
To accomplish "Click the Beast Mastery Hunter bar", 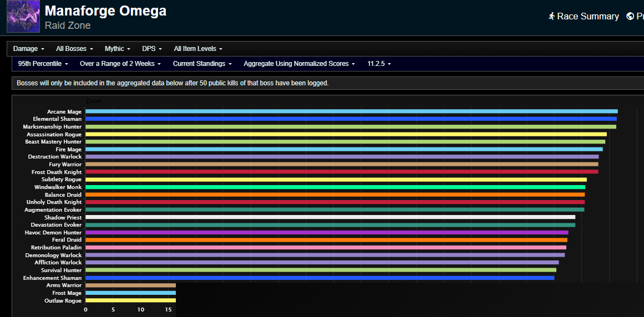I will click(x=346, y=141).
